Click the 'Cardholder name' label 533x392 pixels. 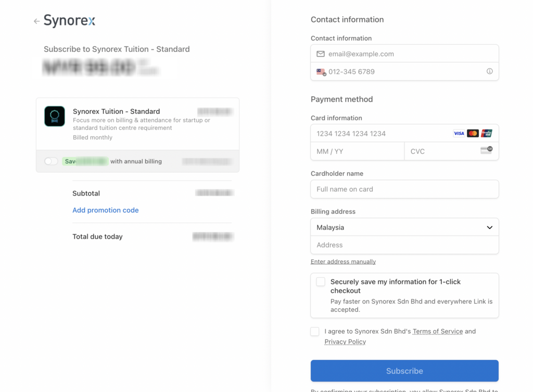point(337,174)
